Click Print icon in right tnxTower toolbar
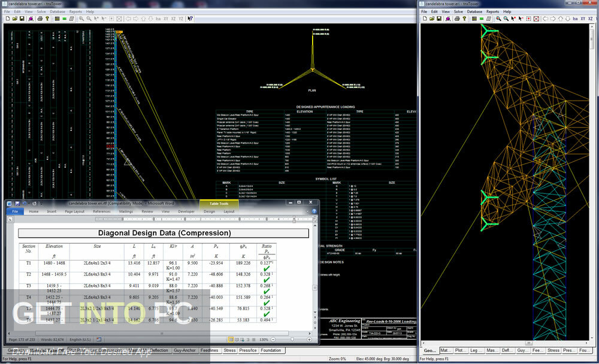The height and width of the screenshot is (364, 599). 457,19
